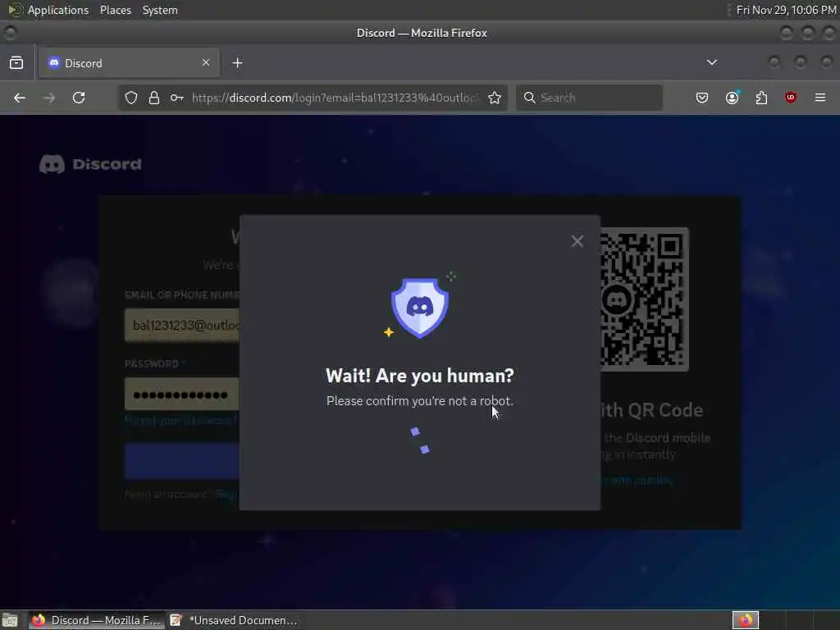Click the forward navigation arrow
The image size is (840, 630).
tap(49, 98)
